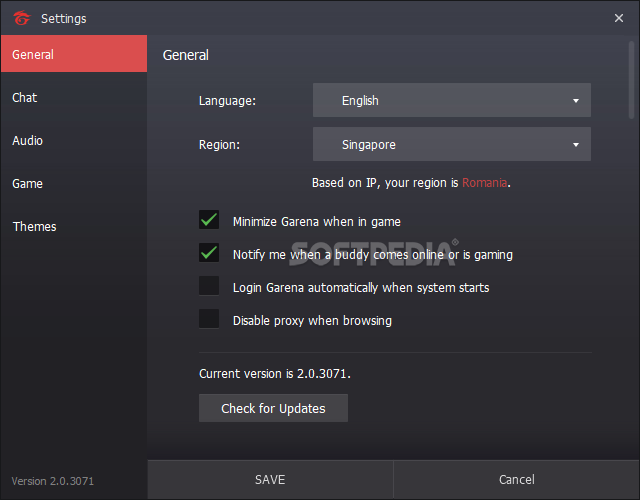Close the Settings window
640x500 pixels.
click(619, 18)
